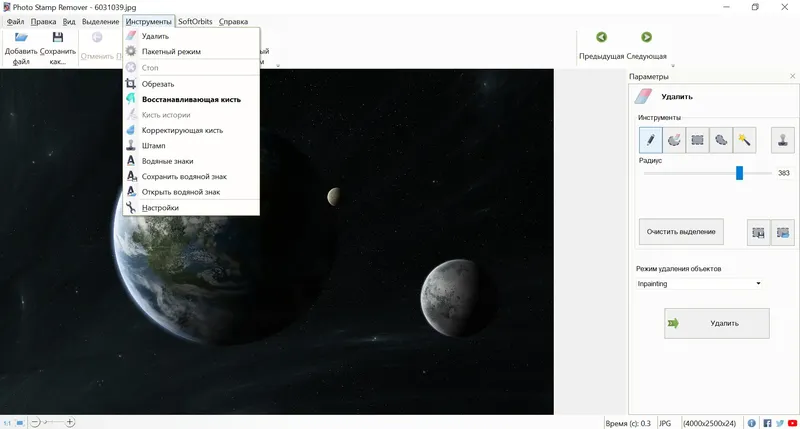Choose Открыть водяной знак menu entry
Image resolution: width=800 pixels, height=429 pixels.
[191, 192]
